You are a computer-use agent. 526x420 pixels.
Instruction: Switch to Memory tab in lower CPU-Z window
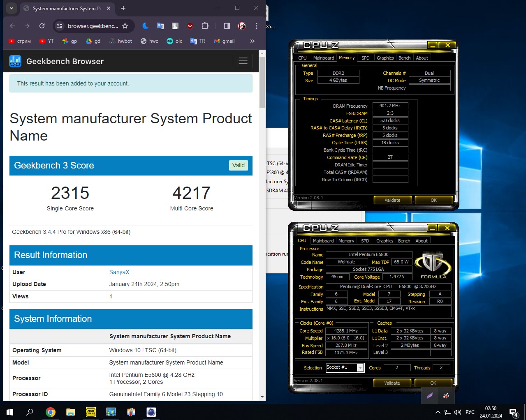tap(346, 241)
